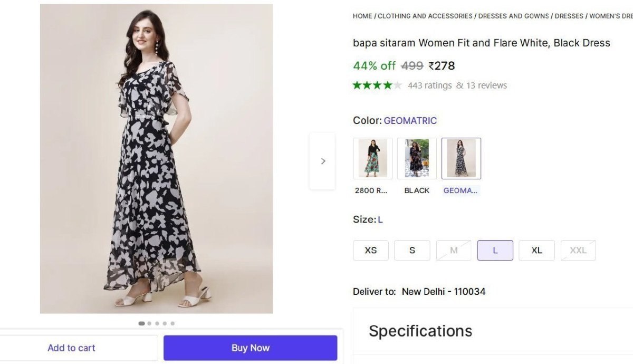Image resolution: width=633 pixels, height=364 pixels.
Task: Go to HOME breadcrumb
Action: [x=362, y=16]
